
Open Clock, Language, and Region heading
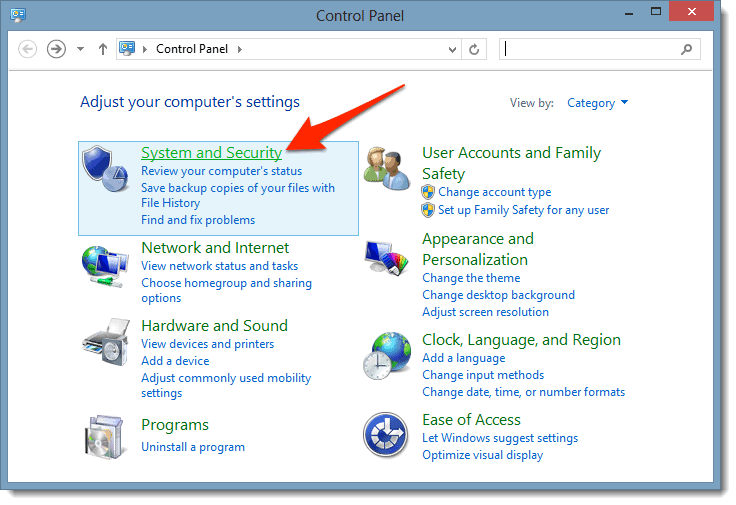click(x=521, y=339)
